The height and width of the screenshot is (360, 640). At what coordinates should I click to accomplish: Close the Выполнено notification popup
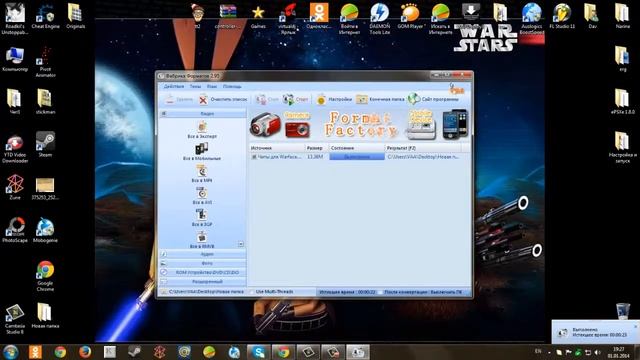click(636, 327)
